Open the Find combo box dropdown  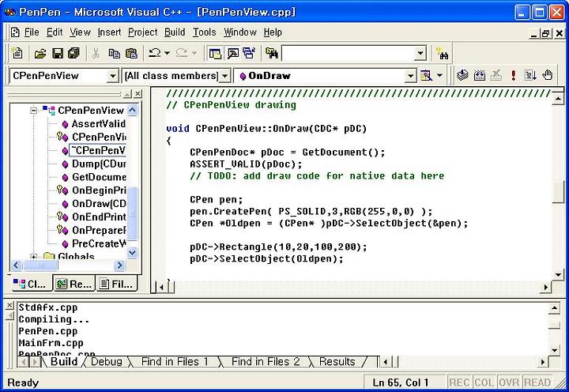point(420,54)
